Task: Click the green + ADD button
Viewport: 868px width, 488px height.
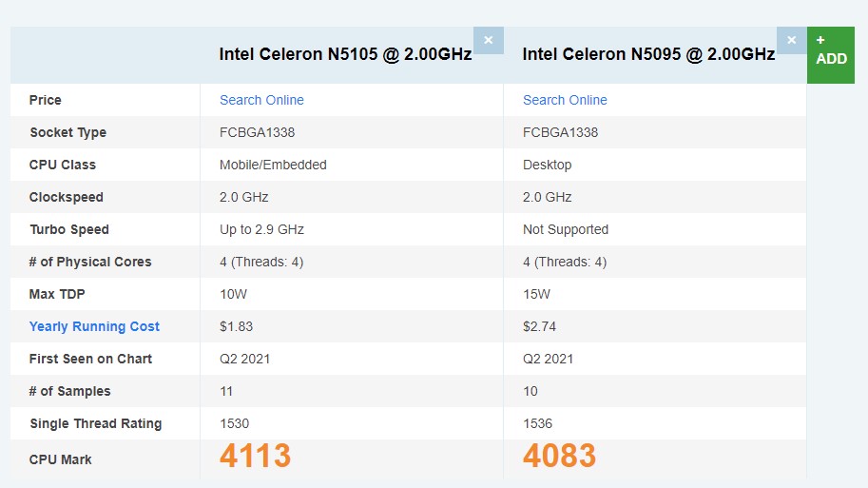Action: point(830,54)
